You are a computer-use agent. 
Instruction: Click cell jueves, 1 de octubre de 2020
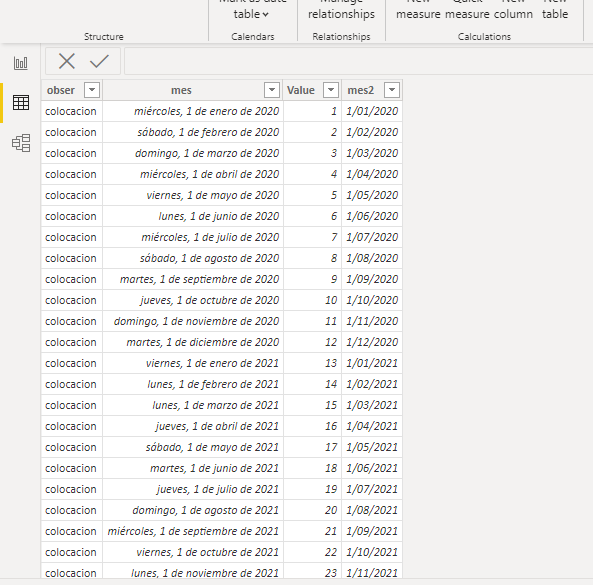tap(193, 300)
